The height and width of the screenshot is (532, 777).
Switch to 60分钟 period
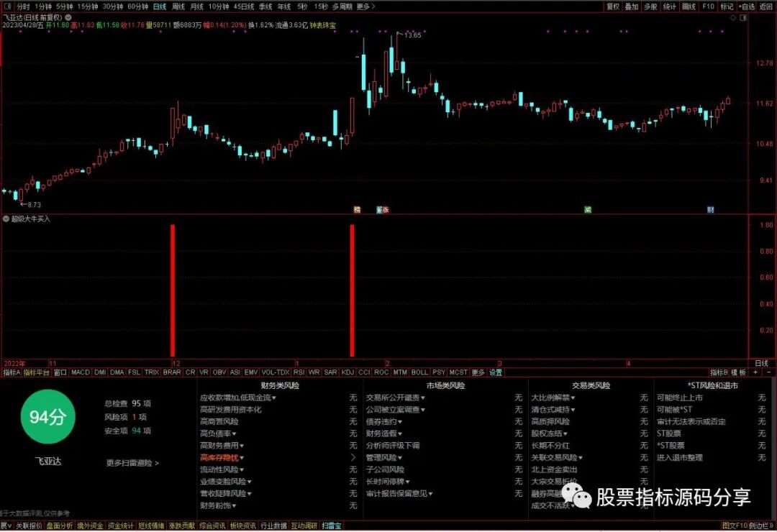(x=137, y=6)
